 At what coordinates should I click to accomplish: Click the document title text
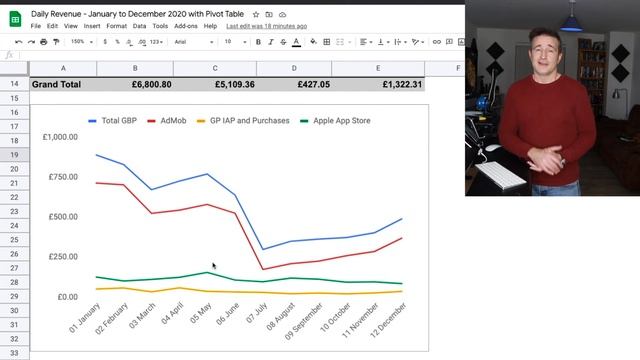coord(137,14)
